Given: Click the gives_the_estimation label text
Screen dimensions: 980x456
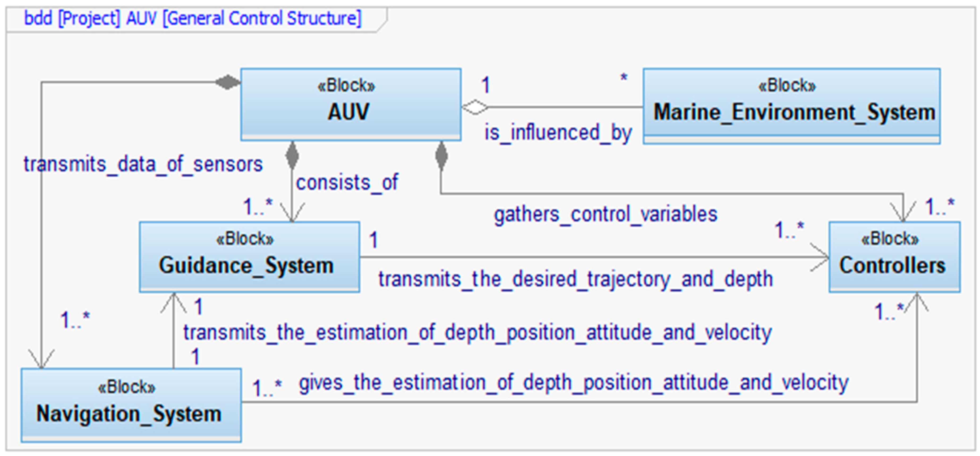Looking at the screenshot, I should pyautogui.click(x=573, y=382).
